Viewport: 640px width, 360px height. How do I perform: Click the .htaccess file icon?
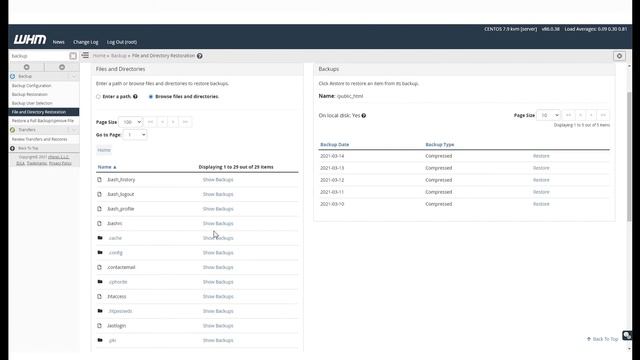pyautogui.click(x=99, y=296)
